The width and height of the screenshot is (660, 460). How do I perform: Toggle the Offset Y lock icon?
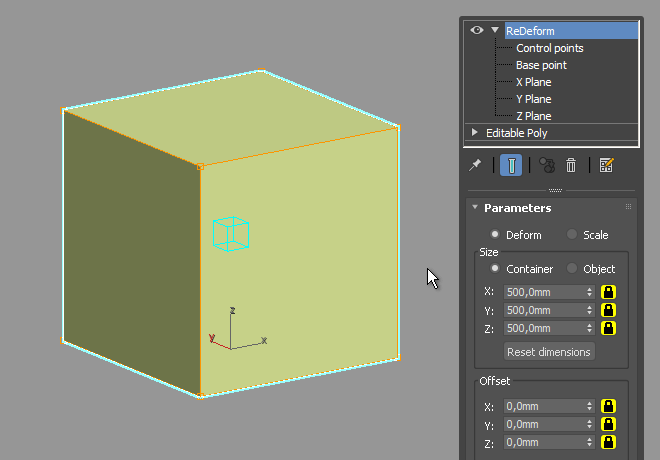(x=608, y=424)
